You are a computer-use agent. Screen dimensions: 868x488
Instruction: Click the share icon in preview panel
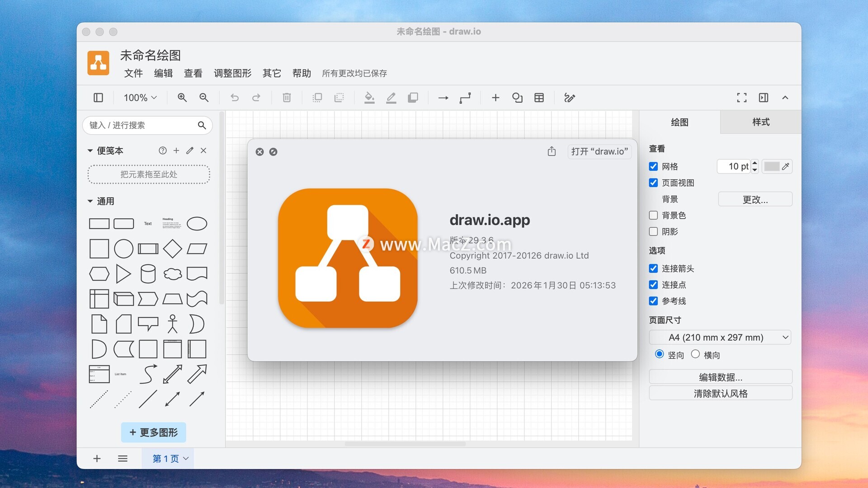click(552, 151)
